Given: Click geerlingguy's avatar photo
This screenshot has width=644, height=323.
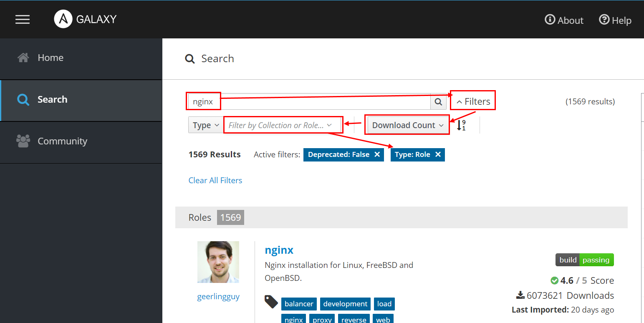Looking at the screenshot, I should (x=218, y=262).
